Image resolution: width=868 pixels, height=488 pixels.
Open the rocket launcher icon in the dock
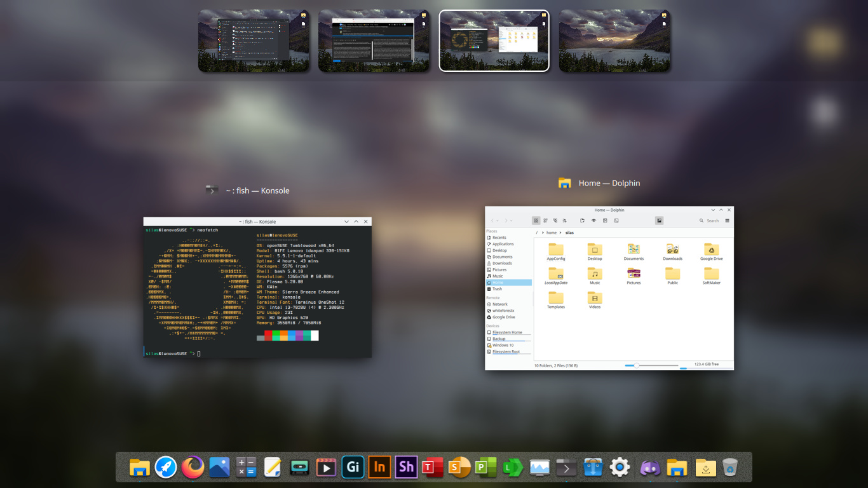[x=166, y=468]
